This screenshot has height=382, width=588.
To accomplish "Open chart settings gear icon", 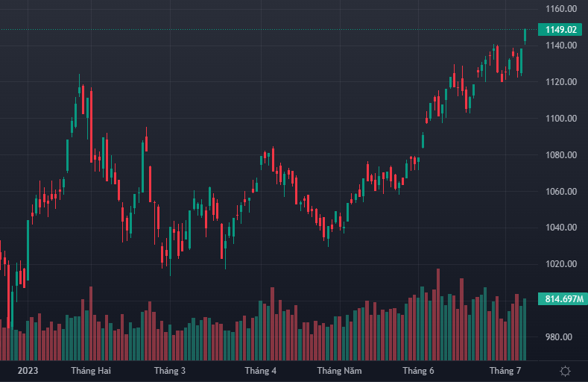I will click(x=565, y=371).
